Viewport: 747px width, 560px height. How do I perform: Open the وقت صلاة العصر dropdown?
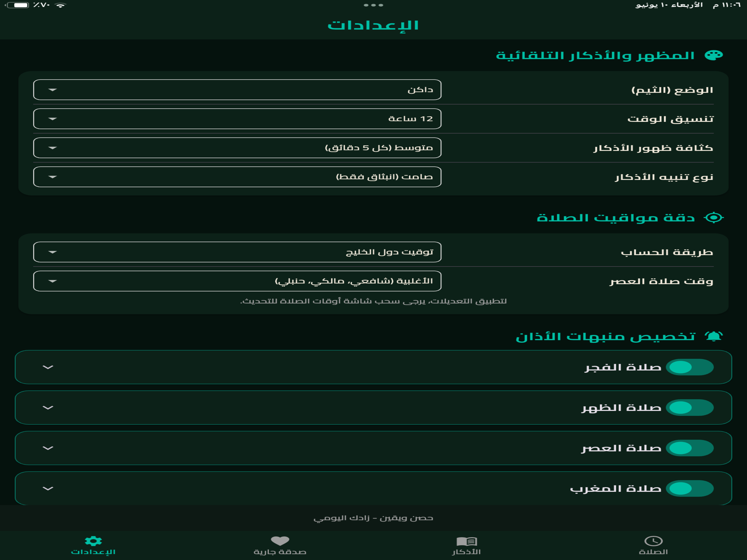pos(238,281)
